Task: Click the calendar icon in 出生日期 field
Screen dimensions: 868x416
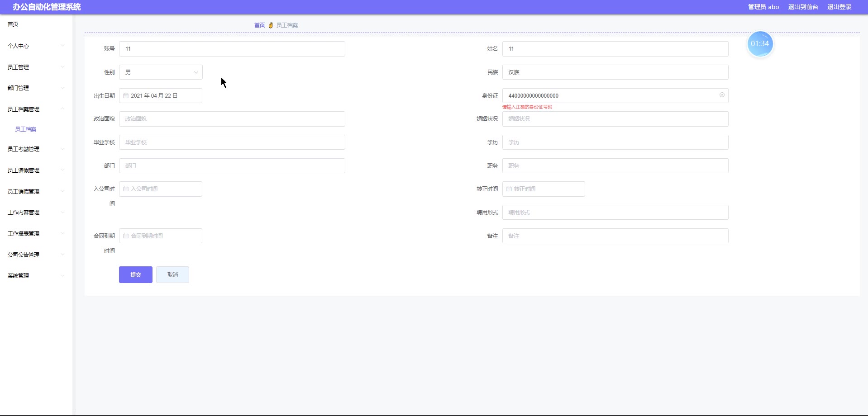Action: (x=126, y=96)
